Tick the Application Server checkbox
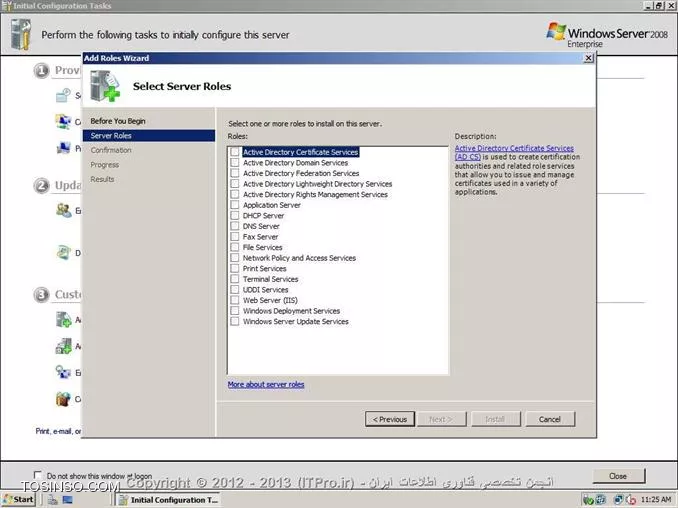 (234, 205)
